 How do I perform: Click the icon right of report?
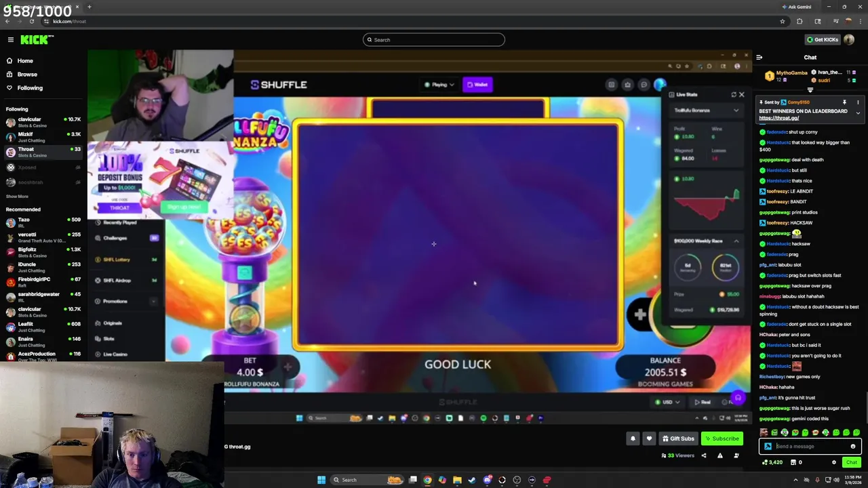[736, 455]
